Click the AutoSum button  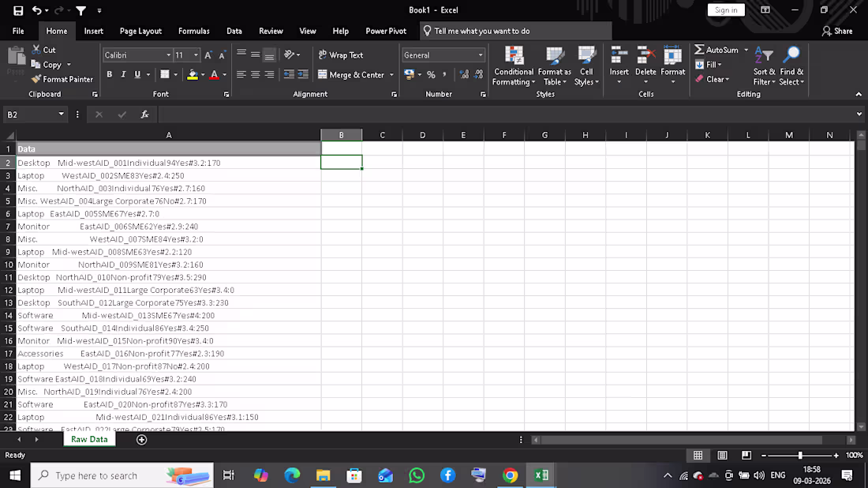tap(716, 50)
